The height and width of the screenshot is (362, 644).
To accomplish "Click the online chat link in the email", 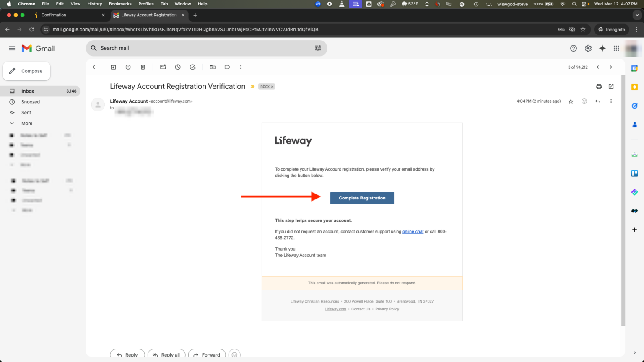I will pyautogui.click(x=413, y=231).
